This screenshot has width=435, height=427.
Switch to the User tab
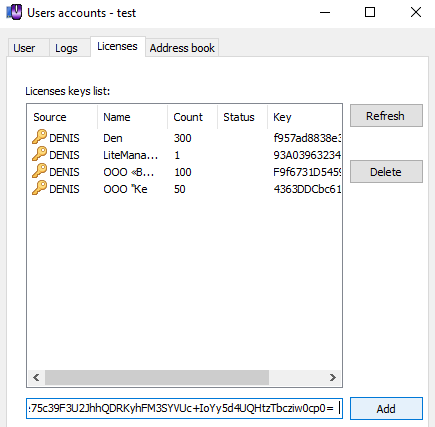pos(29,48)
